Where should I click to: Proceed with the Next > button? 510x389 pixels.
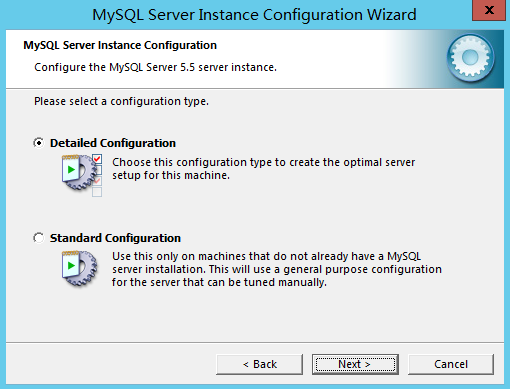[355, 364]
